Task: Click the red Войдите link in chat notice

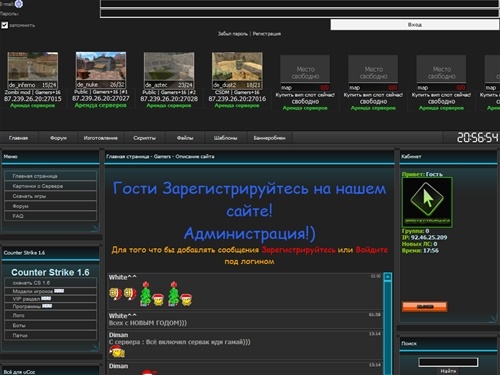Action: coord(372,250)
